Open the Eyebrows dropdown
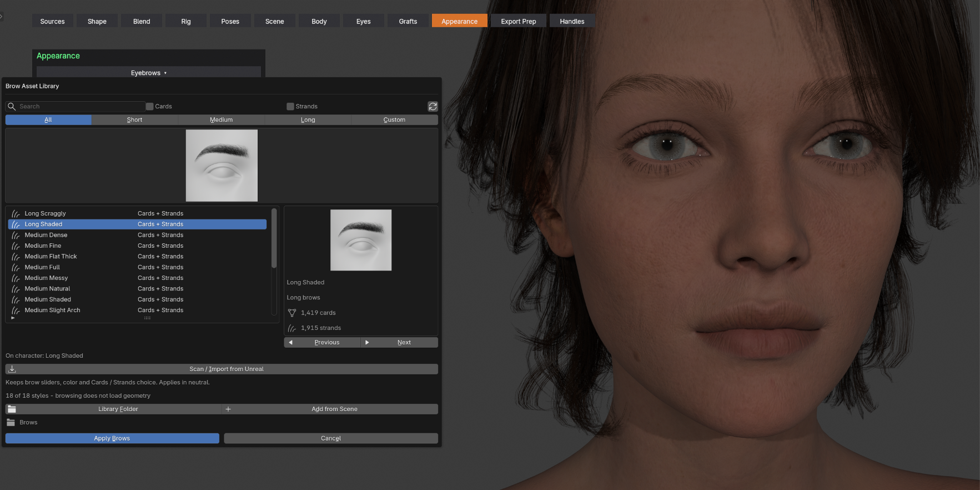The width and height of the screenshot is (980, 490). tap(149, 73)
